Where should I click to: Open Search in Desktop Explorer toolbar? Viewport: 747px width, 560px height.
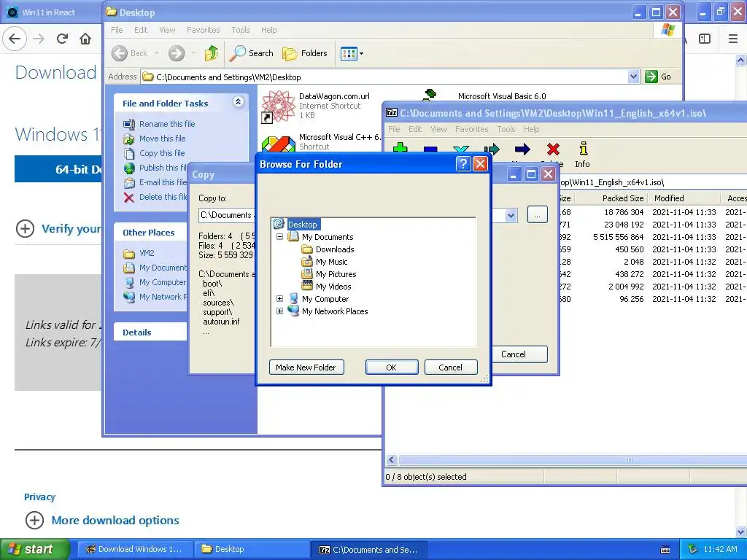[x=251, y=53]
